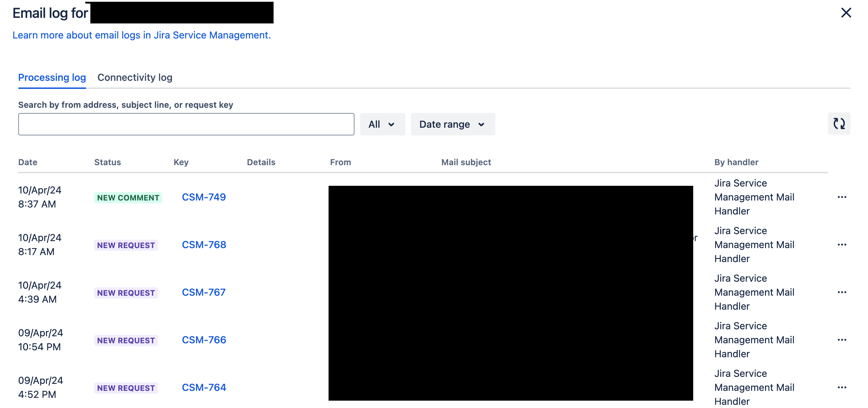The height and width of the screenshot is (408, 868).
Task: Open request CSM-766
Action: [204, 340]
